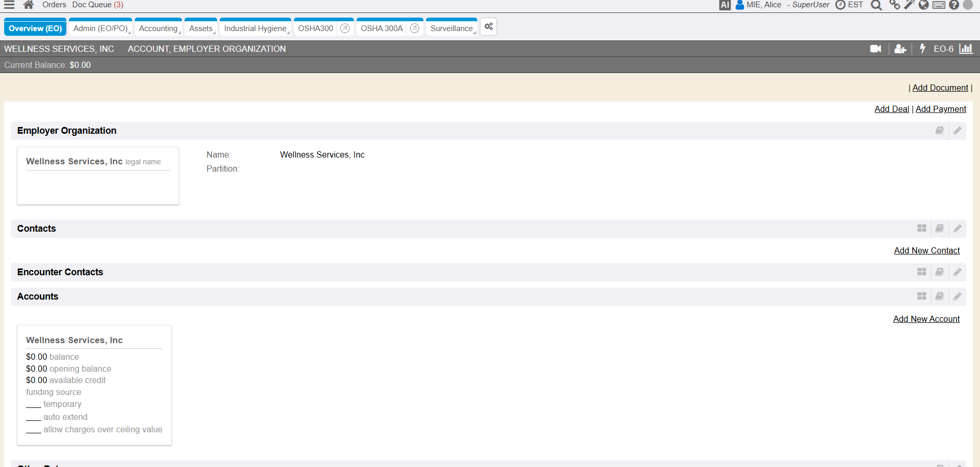Image resolution: width=980 pixels, height=467 pixels.
Task: Click the Add New Account link
Action: pyautogui.click(x=926, y=319)
